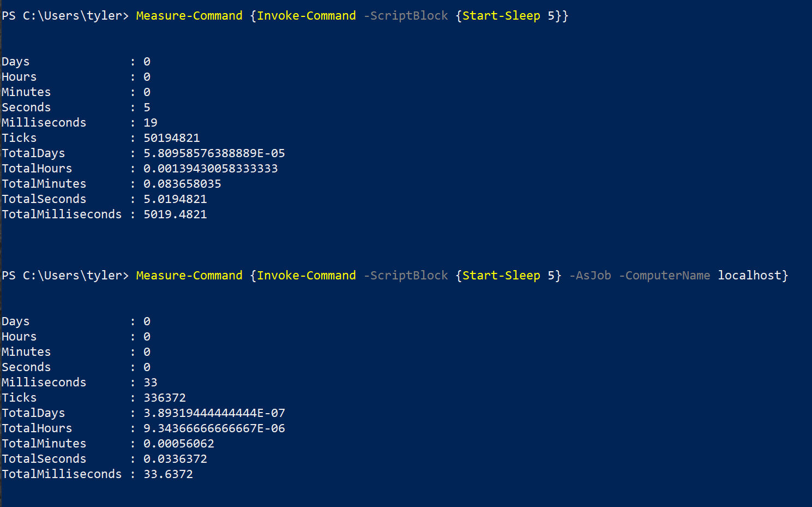
Task: Click the TotalHours value 9.34366666666667E-06
Action: 214,428
